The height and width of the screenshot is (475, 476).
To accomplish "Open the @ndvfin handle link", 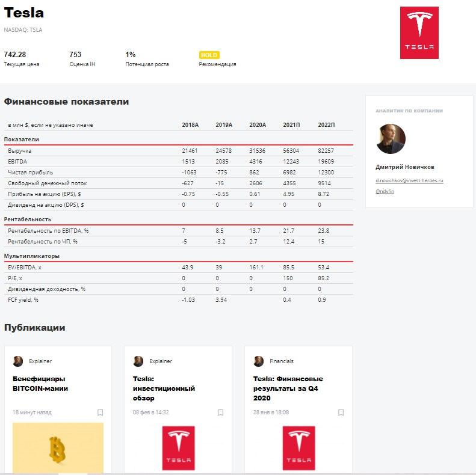I will [385, 191].
